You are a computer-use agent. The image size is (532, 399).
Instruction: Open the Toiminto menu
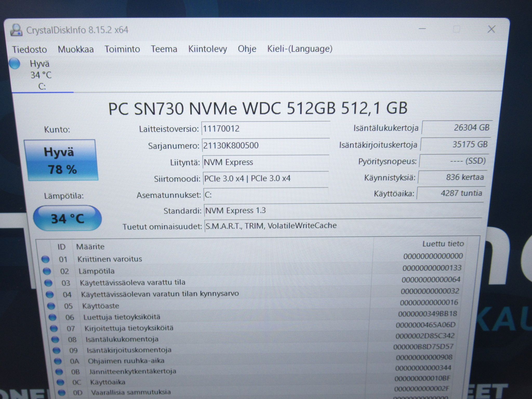pyautogui.click(x=122, y=49)
